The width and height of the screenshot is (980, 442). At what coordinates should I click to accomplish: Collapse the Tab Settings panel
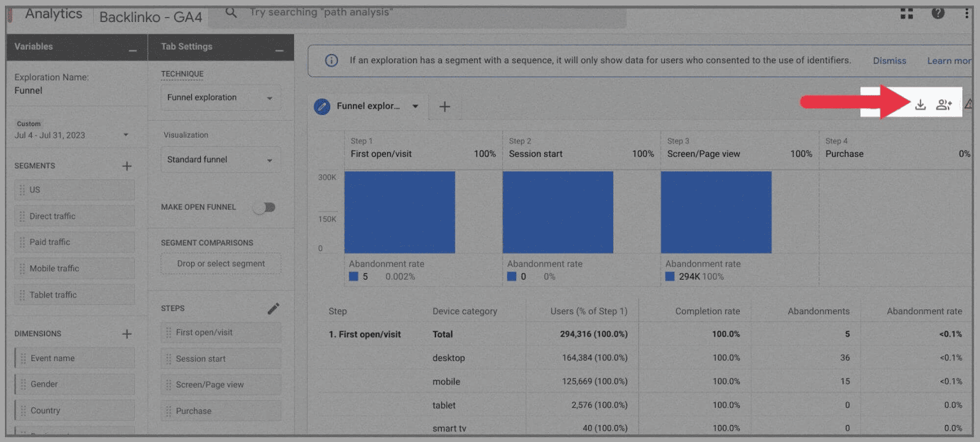pos(279,50)
